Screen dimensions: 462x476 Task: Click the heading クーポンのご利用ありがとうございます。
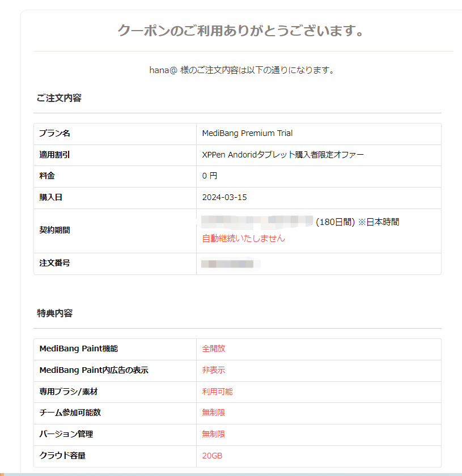(x=241, y=31)
